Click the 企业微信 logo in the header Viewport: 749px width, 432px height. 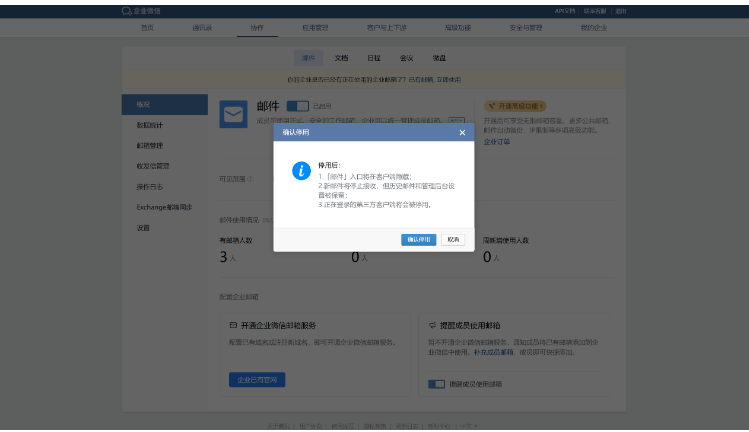coord(141,11)
